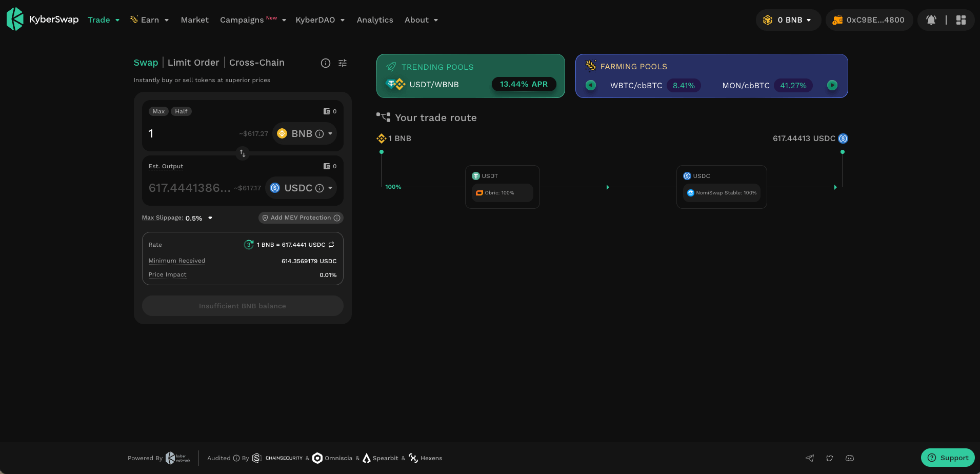980x474 pixels.
Task: Show next farming pool arrow
Action: coord(832,85)
